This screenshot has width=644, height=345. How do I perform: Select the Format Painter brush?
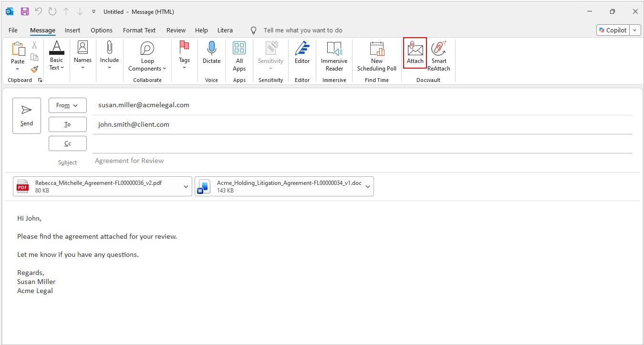34,69
